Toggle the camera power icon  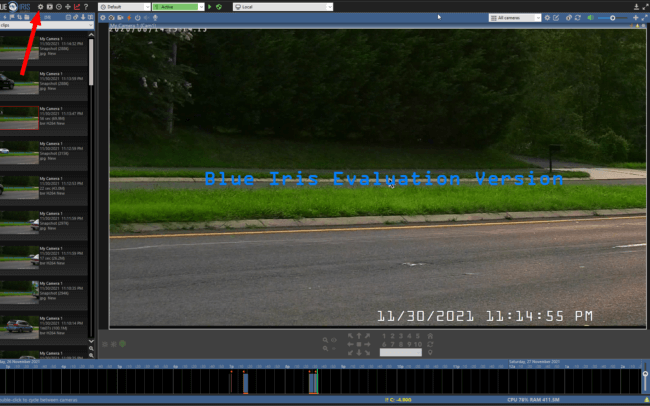pos(138,17)
